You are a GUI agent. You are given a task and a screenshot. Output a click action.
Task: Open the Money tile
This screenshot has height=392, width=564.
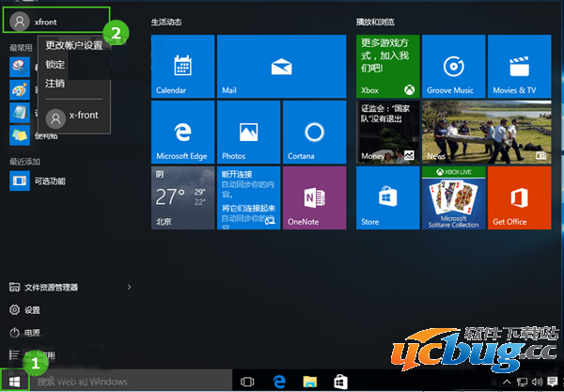point(387,132)
